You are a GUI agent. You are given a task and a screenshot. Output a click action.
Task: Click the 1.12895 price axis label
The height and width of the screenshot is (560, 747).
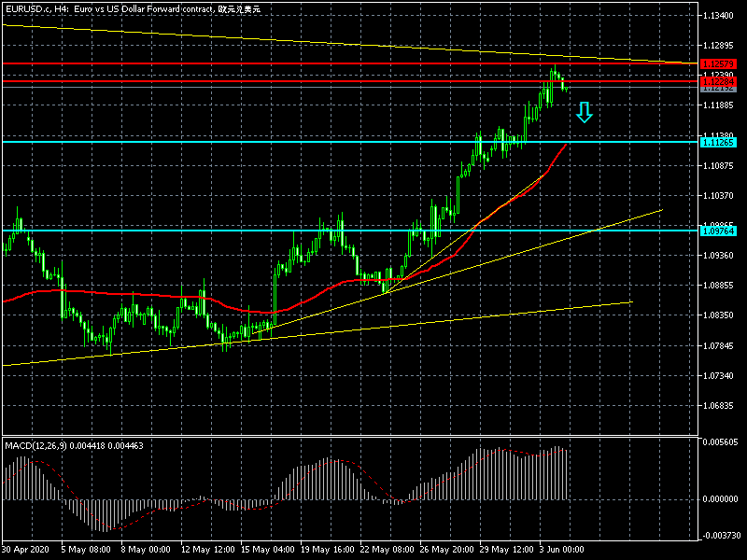pyautogui.click(x=718, y=45)
